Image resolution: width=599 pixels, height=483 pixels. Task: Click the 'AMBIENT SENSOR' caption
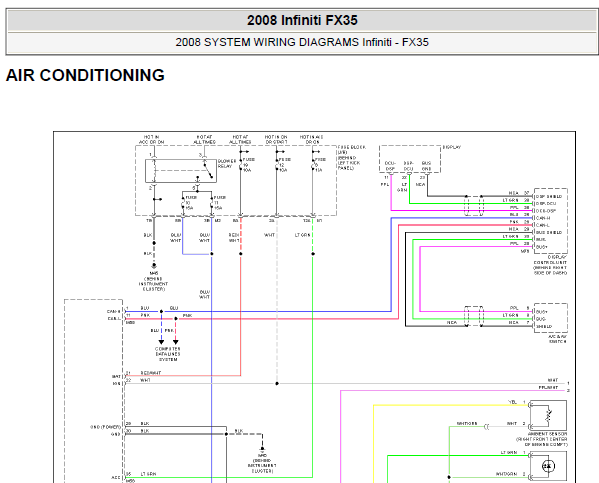(x=547, y=434)
